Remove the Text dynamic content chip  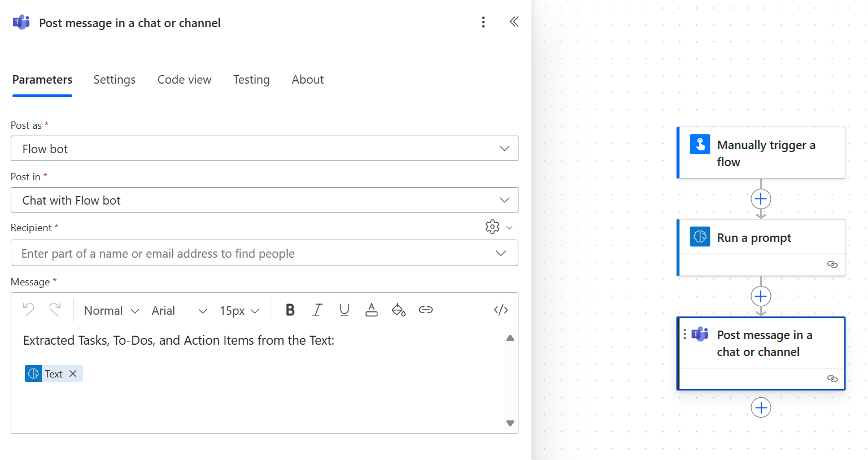(73, 374)
